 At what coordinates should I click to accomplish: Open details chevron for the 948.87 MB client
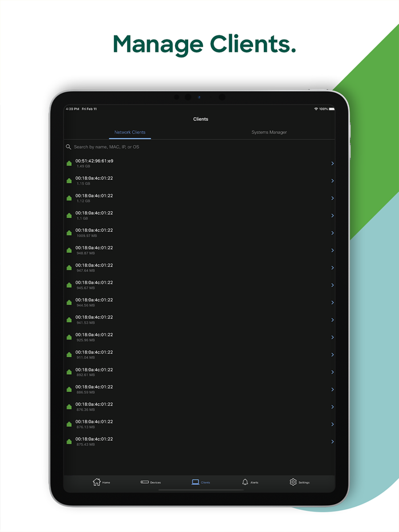tap(332, 251)
